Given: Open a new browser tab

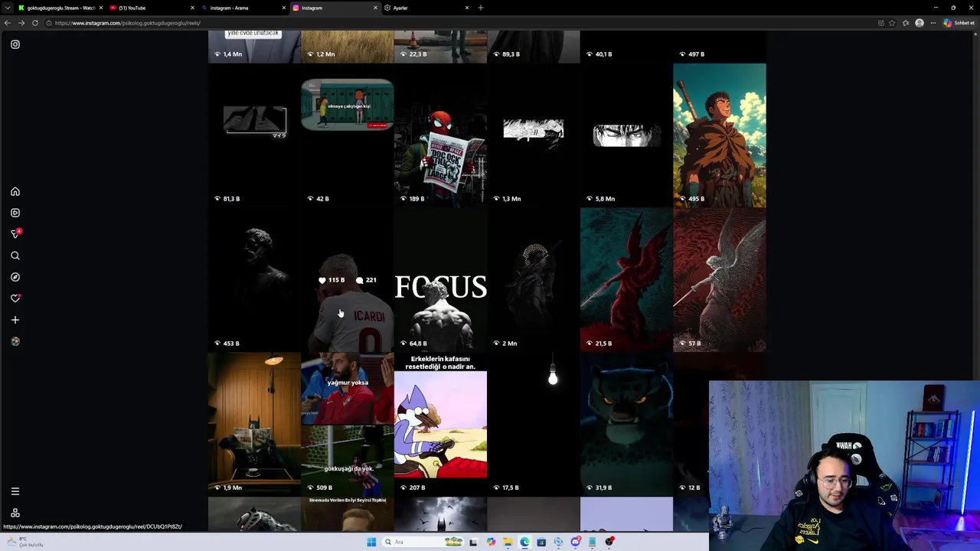Looking at the screenshot, I should (481, 8).
